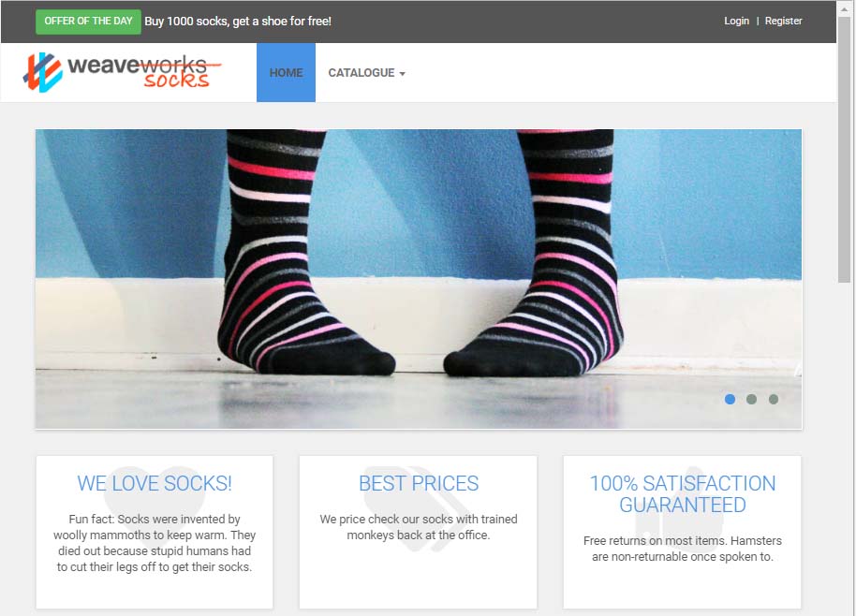Click the Weaveworks Socks logo
Image resolution: width=856 pixels, height=616 pixels.
(123, 72)
